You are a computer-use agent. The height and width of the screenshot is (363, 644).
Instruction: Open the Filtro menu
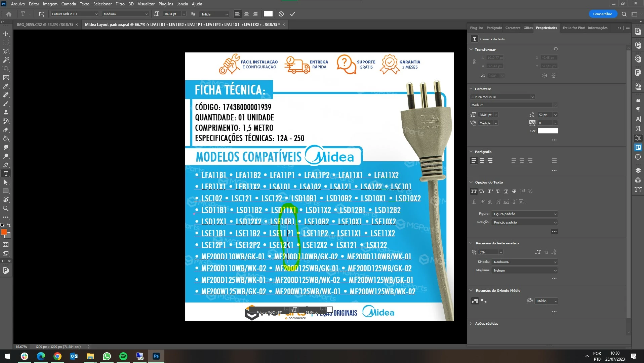[x=120, y=4]
